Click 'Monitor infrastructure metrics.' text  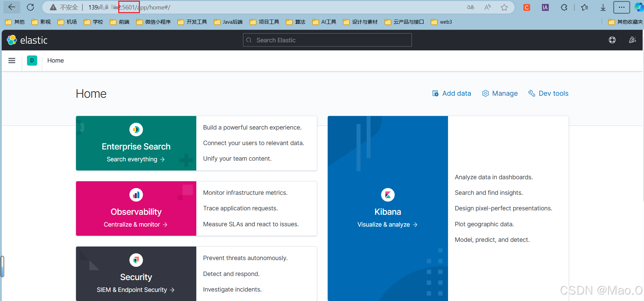[x=245, y=193]
